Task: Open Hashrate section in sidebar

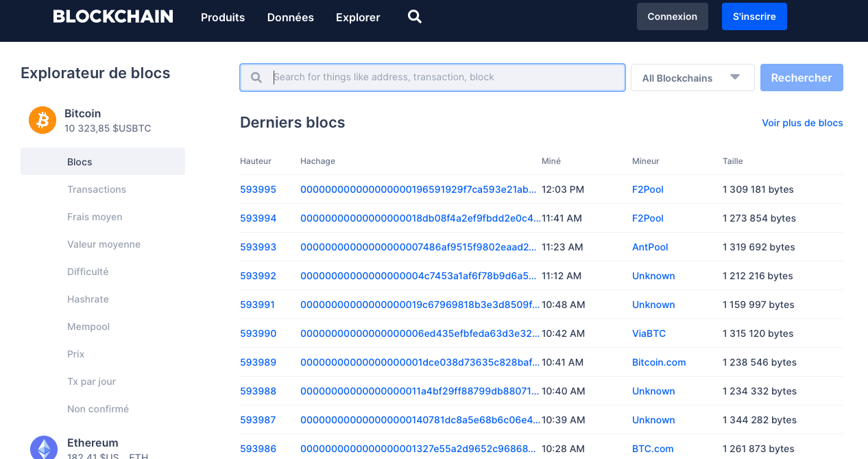Action: pos(88,299)
